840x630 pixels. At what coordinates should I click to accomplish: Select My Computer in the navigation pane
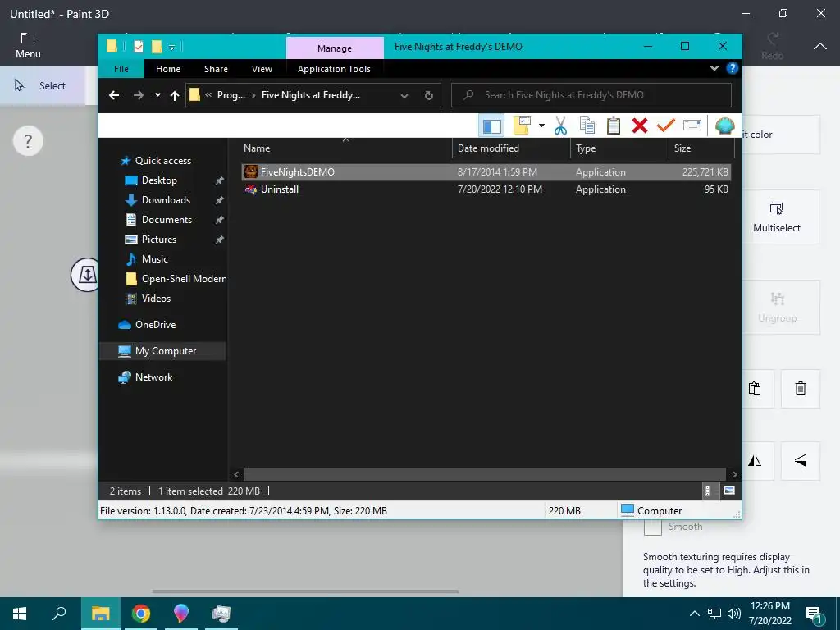point(162,351)
